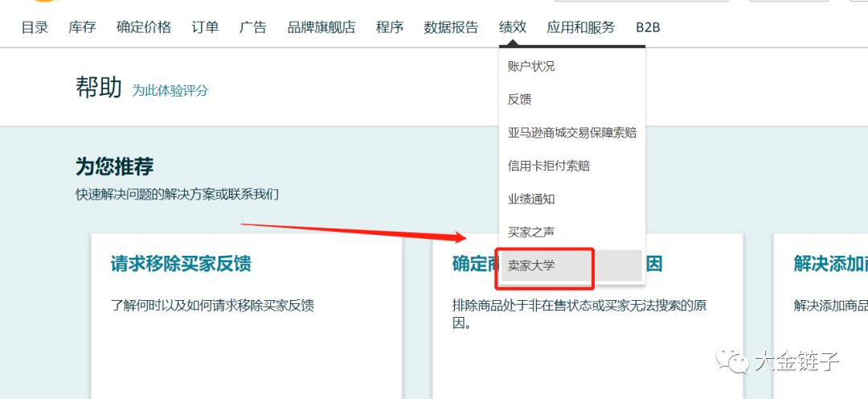This screenshot has height=399, width=868.
Task: Open the 绩效 menu
Action: pyautogui.click(x=513, y=27)
